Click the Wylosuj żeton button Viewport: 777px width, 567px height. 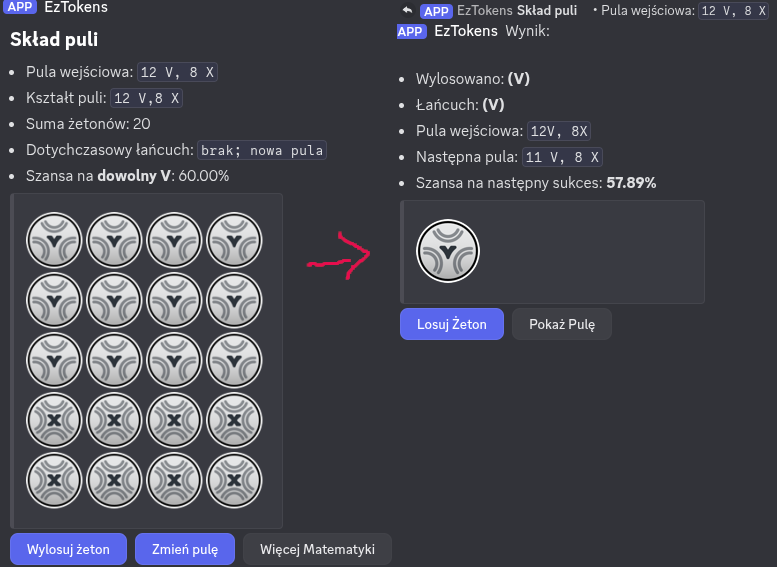point(68,549)
